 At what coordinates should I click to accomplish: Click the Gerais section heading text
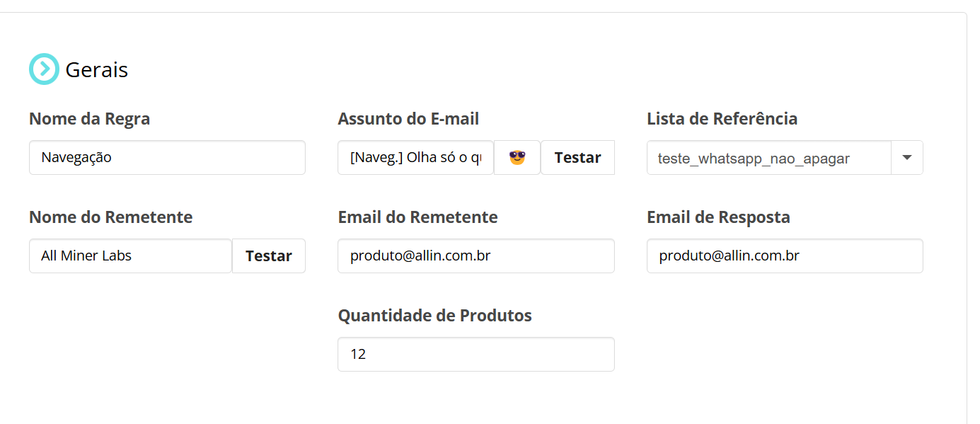pyautogui.click(x=97, y=69)
